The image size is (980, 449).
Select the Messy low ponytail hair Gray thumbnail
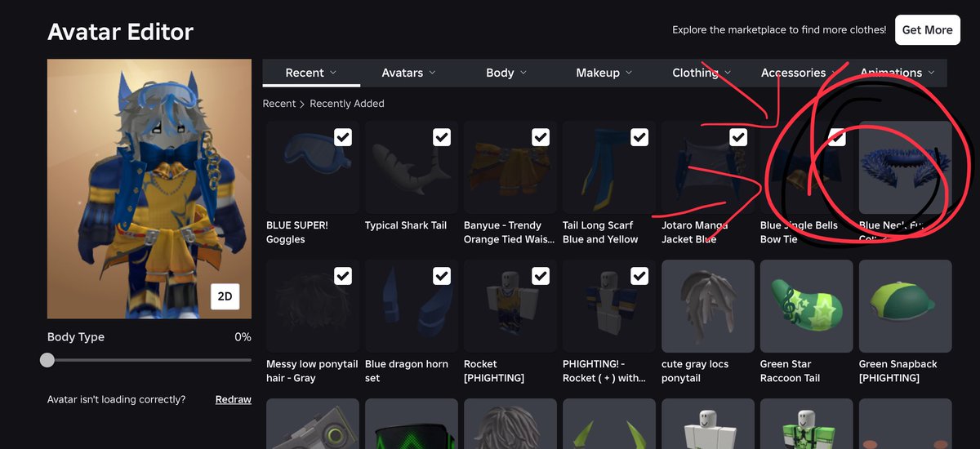[x=313, y=306]
